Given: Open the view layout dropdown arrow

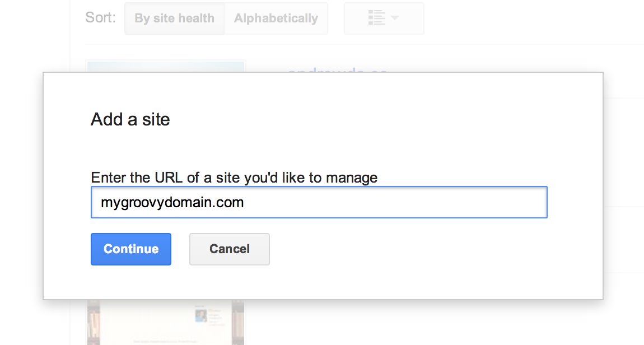Looking at the screenshot, I should (395, 18).
